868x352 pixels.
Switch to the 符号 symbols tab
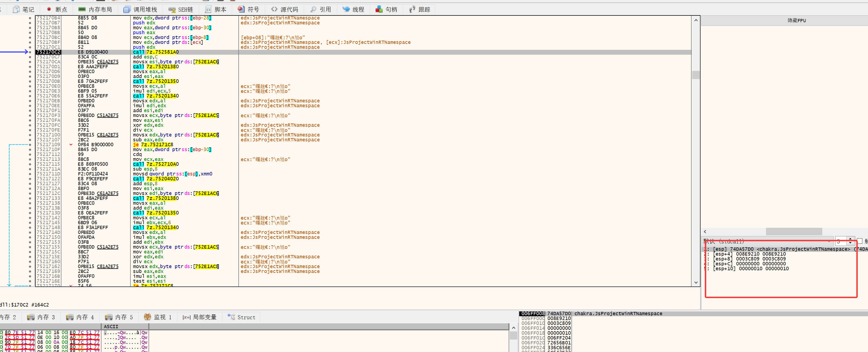click(x=248, y=9)
